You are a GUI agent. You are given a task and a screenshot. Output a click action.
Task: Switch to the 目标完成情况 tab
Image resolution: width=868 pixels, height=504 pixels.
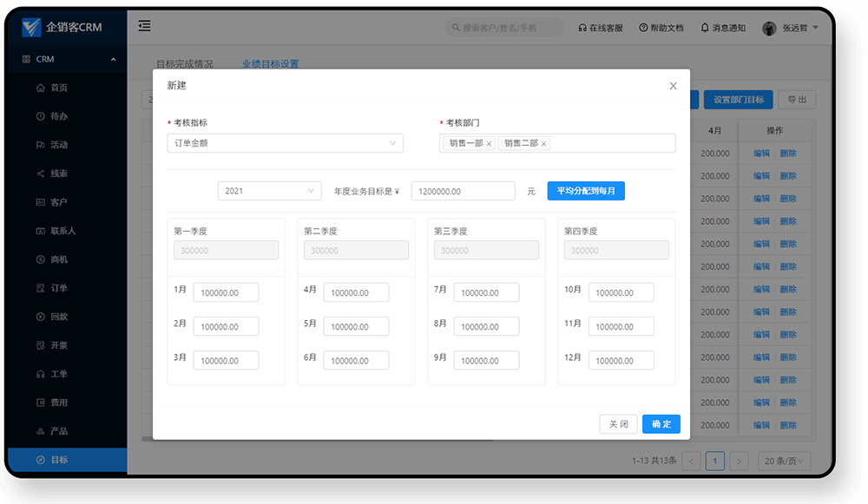(x=184, y=64)
